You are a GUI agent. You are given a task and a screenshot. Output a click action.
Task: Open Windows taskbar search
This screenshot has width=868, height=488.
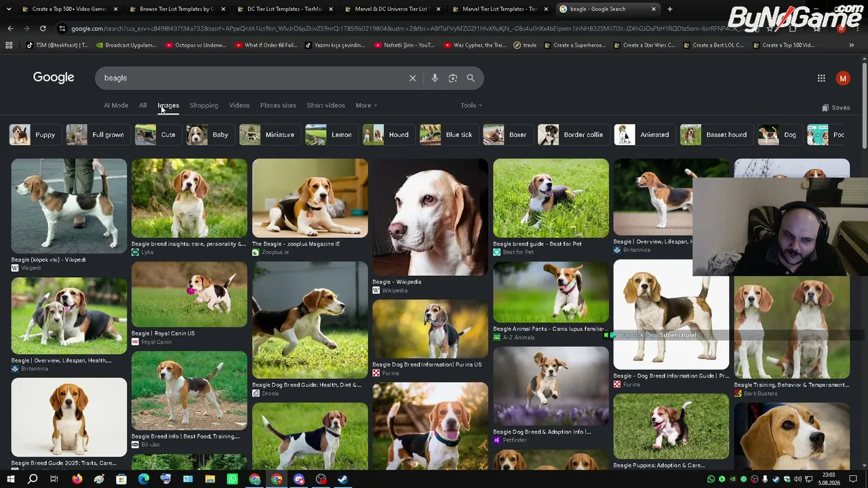(33, 479)
